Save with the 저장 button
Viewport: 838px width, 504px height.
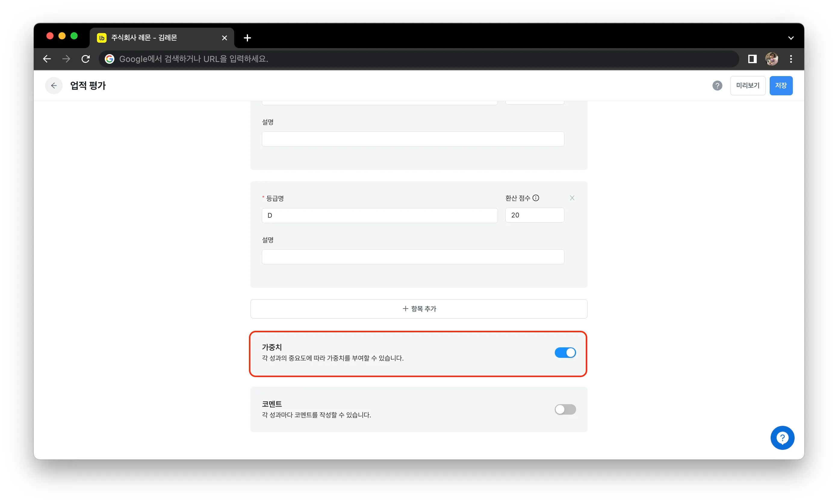click(781, 86)
